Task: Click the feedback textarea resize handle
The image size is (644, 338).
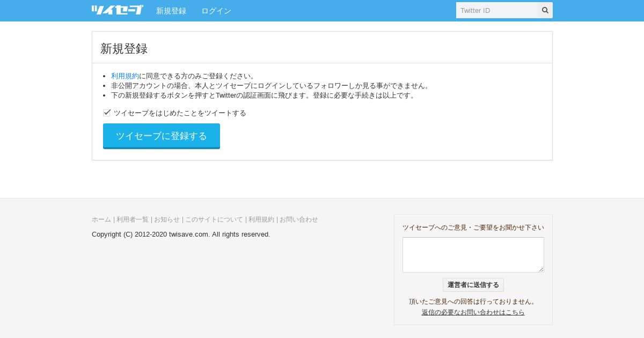Action: (541, 269)
